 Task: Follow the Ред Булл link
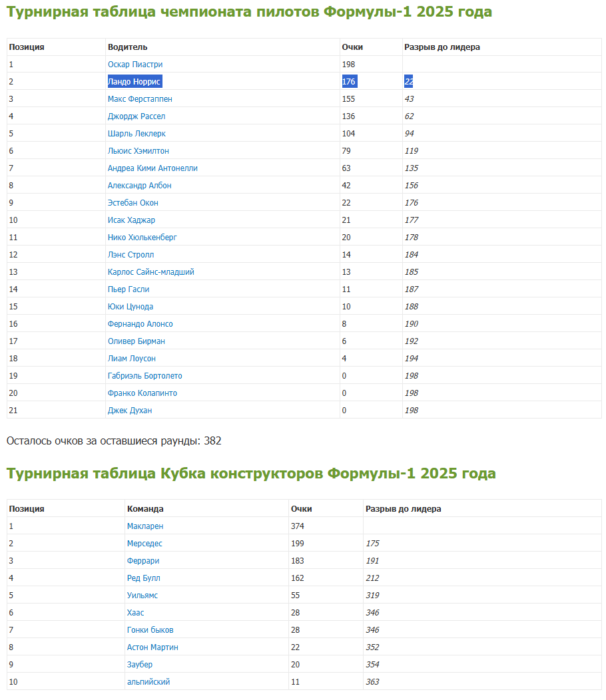pyautogui.click(x=143, y=578)
